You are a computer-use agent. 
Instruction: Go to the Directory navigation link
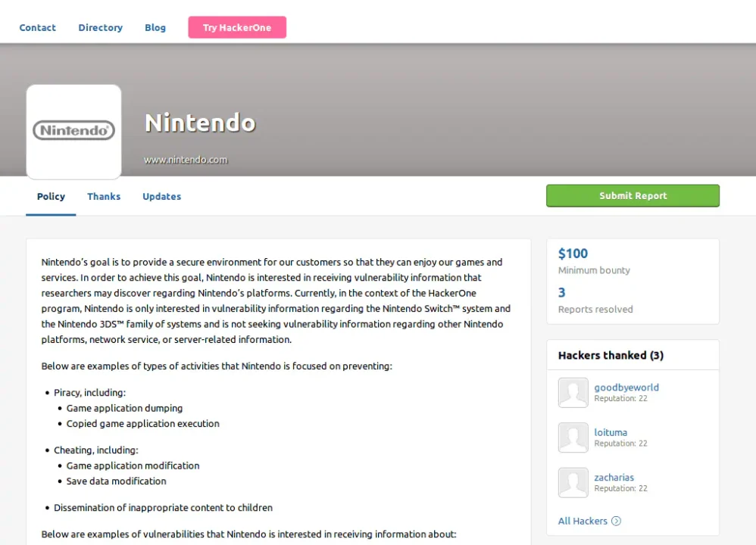(x=100, y=28)
